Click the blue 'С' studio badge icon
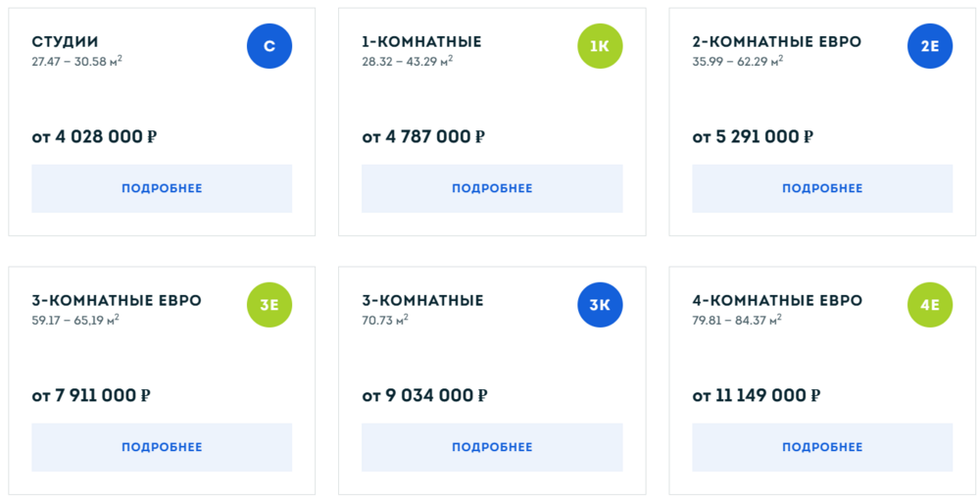Viewport: 980px width, 504px height. tap(269, 46)
